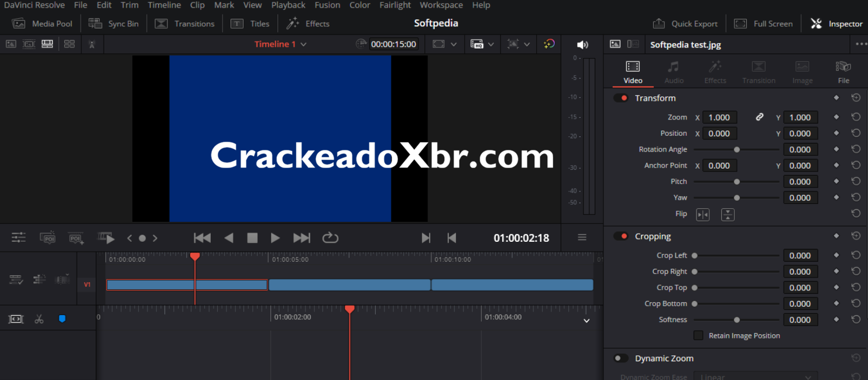Screen dimensions: 868x380
Task: Open the Transitions panel
Action: 184,23
